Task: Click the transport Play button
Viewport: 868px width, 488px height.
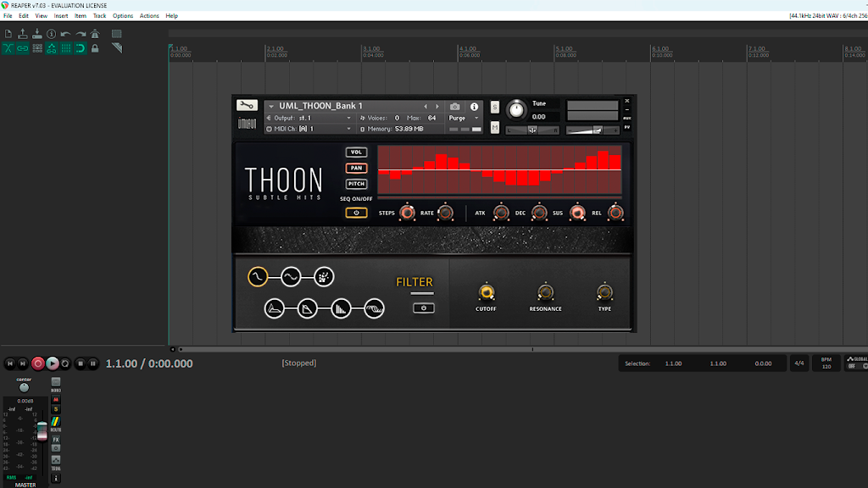Action: (52, 363)
